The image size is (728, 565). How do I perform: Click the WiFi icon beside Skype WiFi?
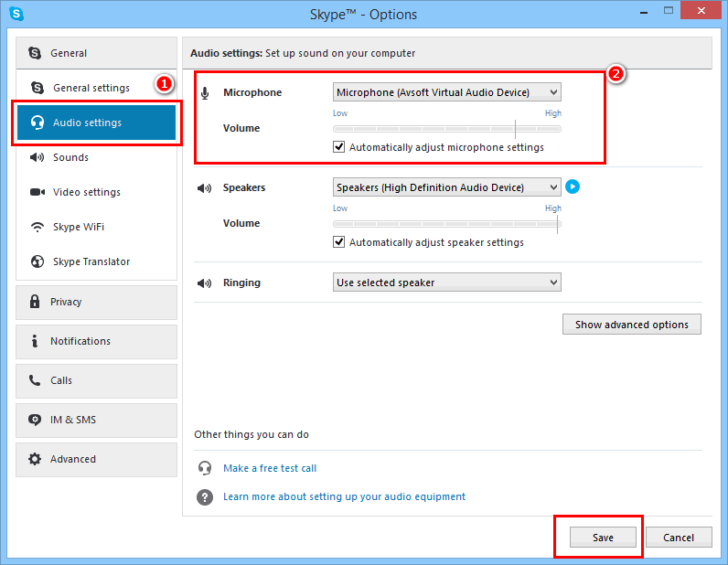[37, 227]
